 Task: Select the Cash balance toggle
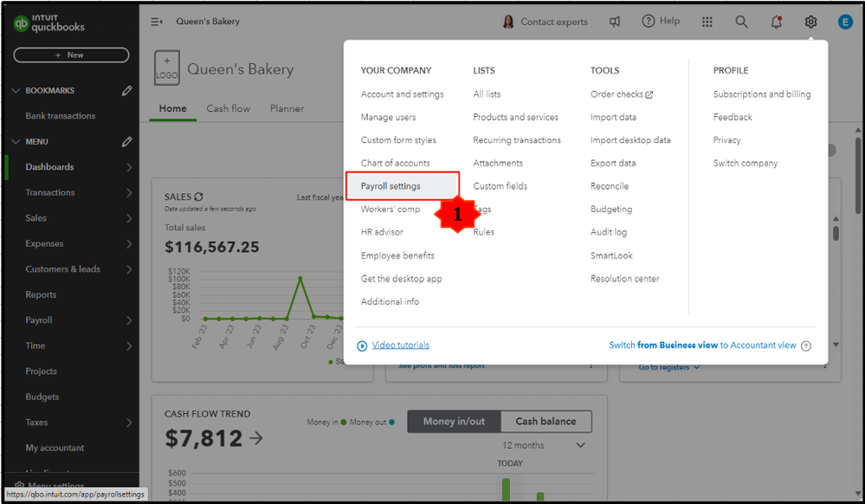tap(545, 421)
